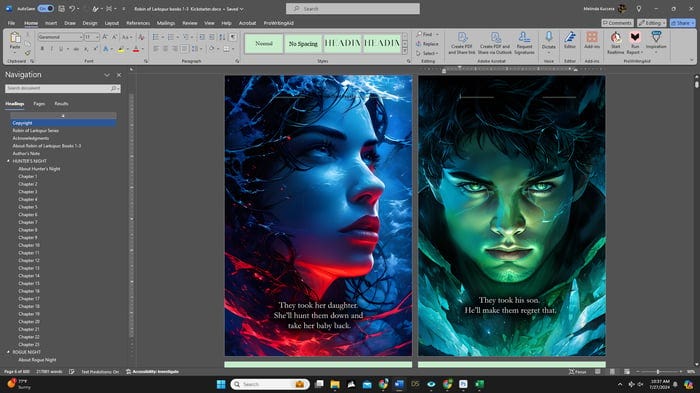This screenshot has height=393, width=700.
Task: Open the References ribbon tab
Action: coord(138,23)
